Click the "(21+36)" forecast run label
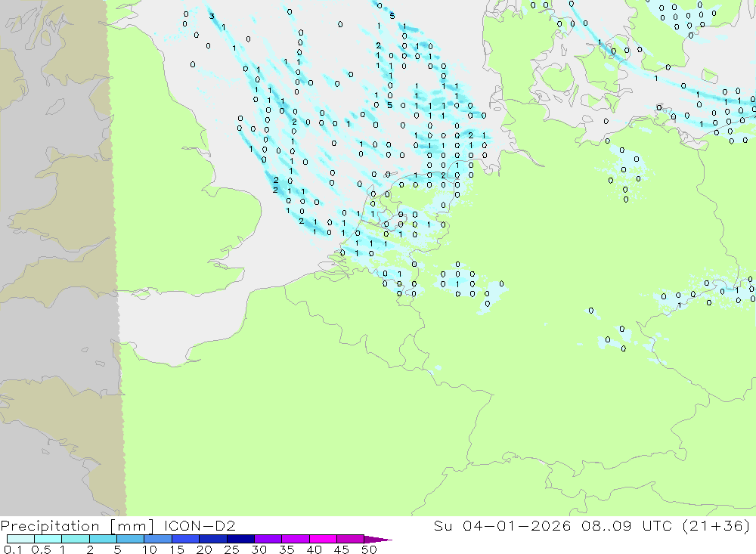 click(717, 525)
